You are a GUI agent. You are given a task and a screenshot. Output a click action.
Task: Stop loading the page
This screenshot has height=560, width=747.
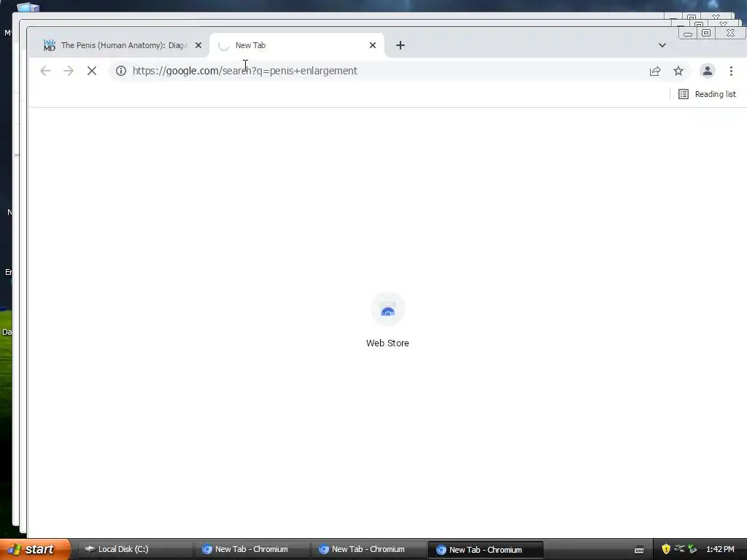tap(92, 71)
